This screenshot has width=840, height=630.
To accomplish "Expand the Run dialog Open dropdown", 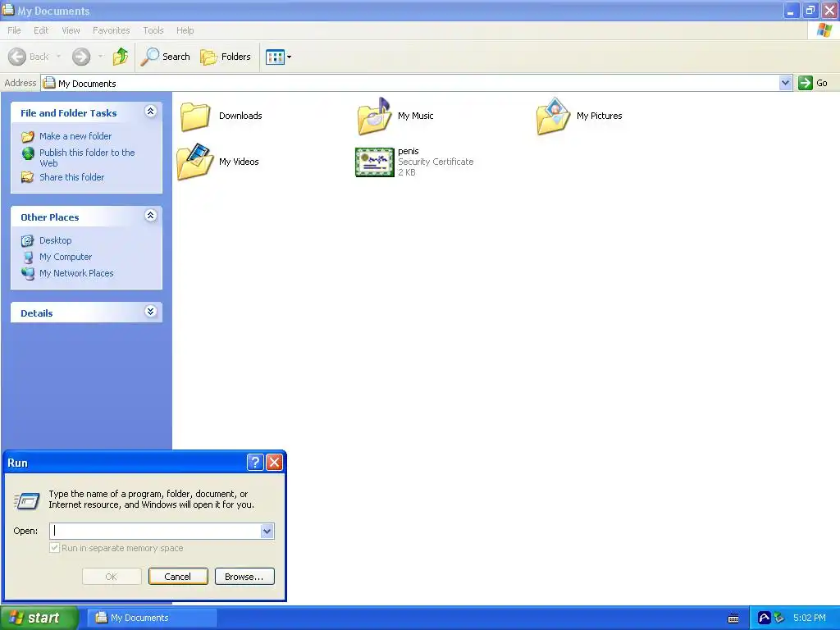I will click(267, 531).
